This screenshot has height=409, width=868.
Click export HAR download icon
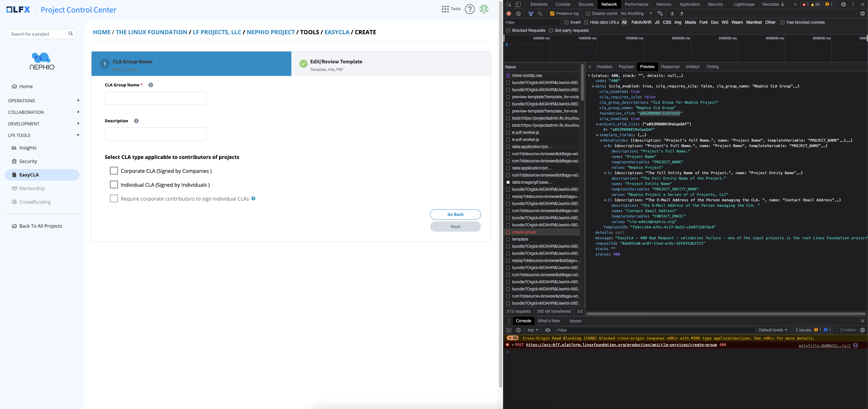pyautogui.click(x=681, y=14)
